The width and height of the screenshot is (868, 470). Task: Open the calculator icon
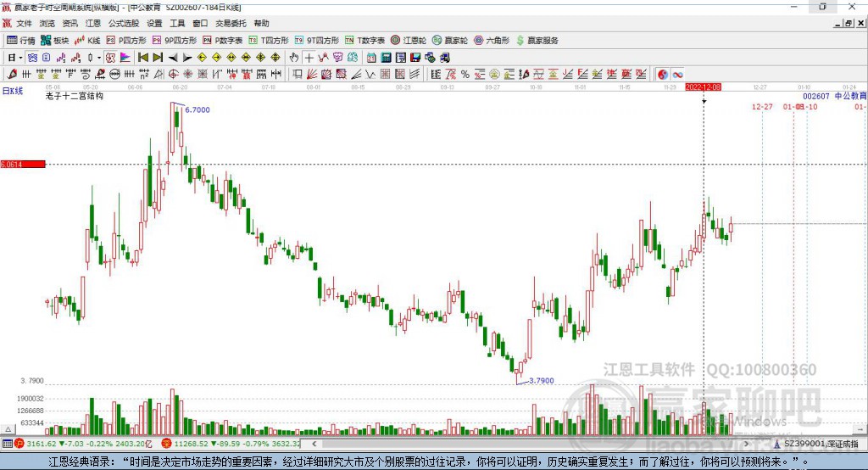pyautogui.click(x=386, y=58)
